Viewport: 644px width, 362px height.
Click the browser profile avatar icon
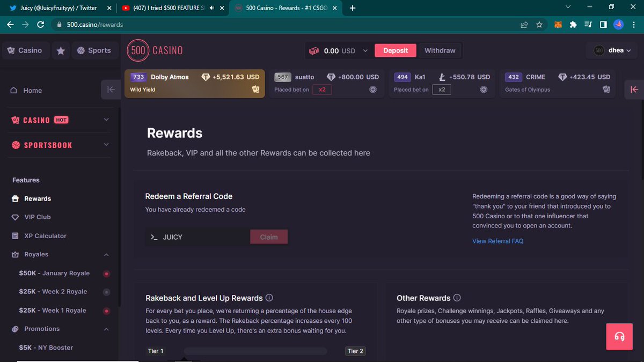[x=618, y=25]
